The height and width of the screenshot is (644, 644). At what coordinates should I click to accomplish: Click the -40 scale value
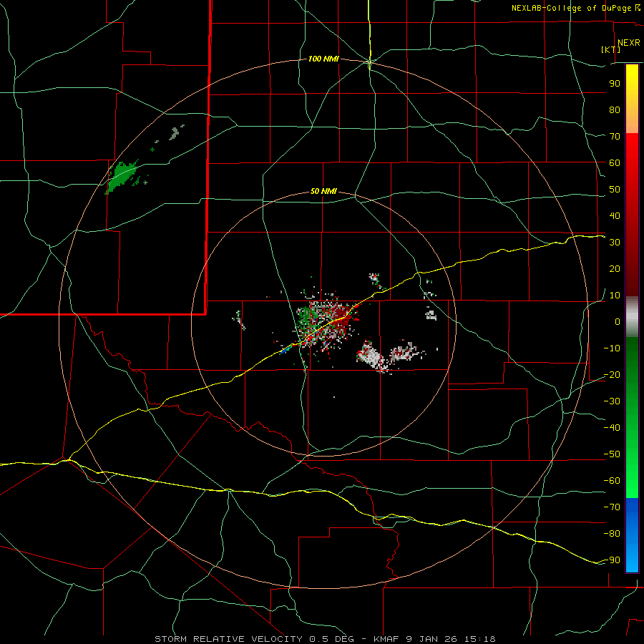click(x=612, y=428)
